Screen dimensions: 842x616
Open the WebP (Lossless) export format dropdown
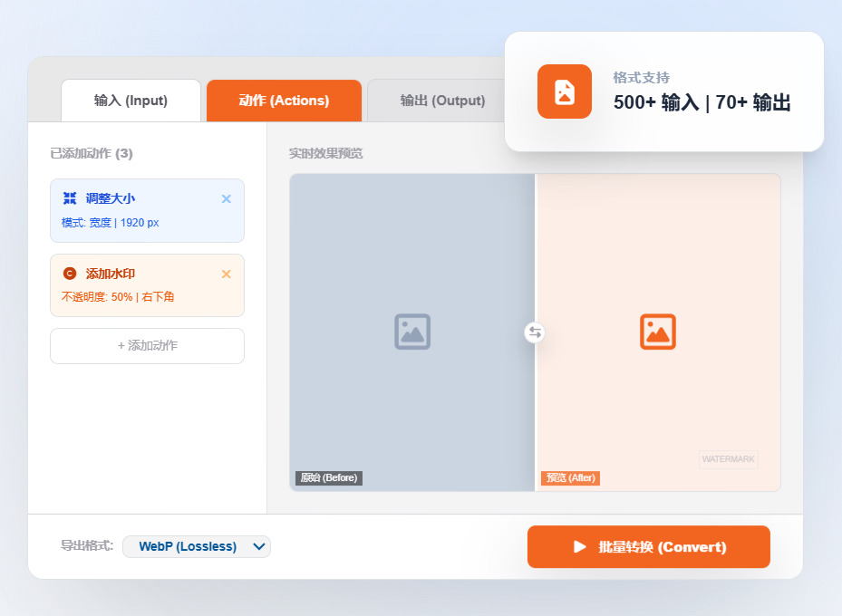[197, 546]
